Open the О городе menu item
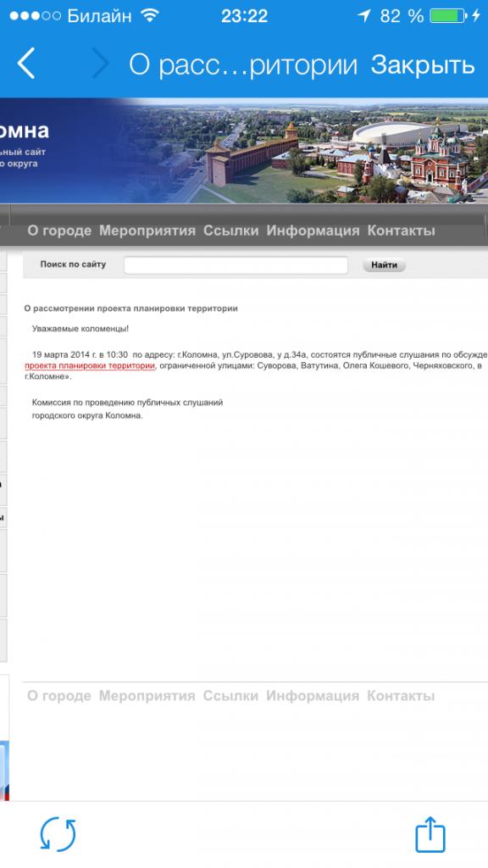Viewport: 488px width, 868px height. pyautogui.click(x=59, y=231)
